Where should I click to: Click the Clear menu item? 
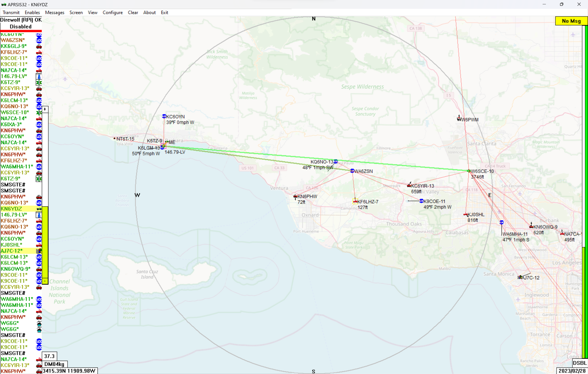point(133,12)
